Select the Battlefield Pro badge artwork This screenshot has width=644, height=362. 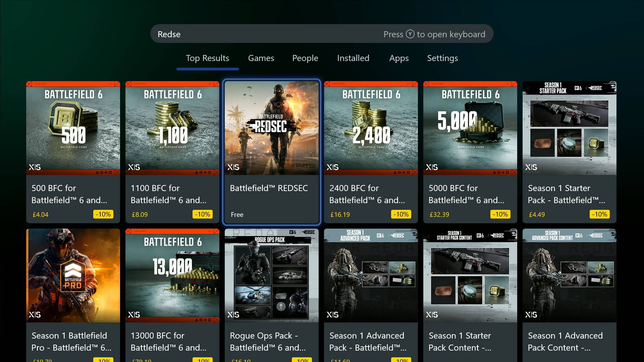pos(73,275)
